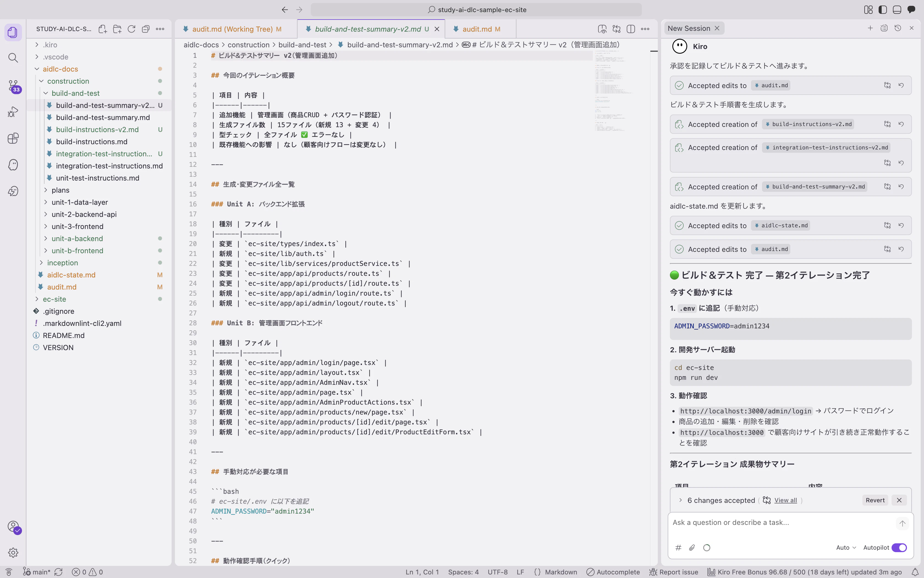Start a new Kiro chat session
The image size is (924, 578).
click(x=870, y=28)
